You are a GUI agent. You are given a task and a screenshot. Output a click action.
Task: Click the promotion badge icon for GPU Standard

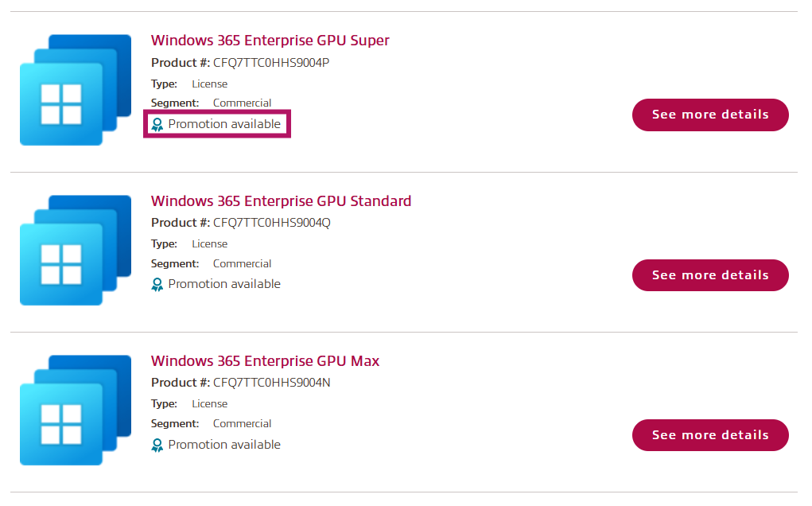[x=157, y=283]
